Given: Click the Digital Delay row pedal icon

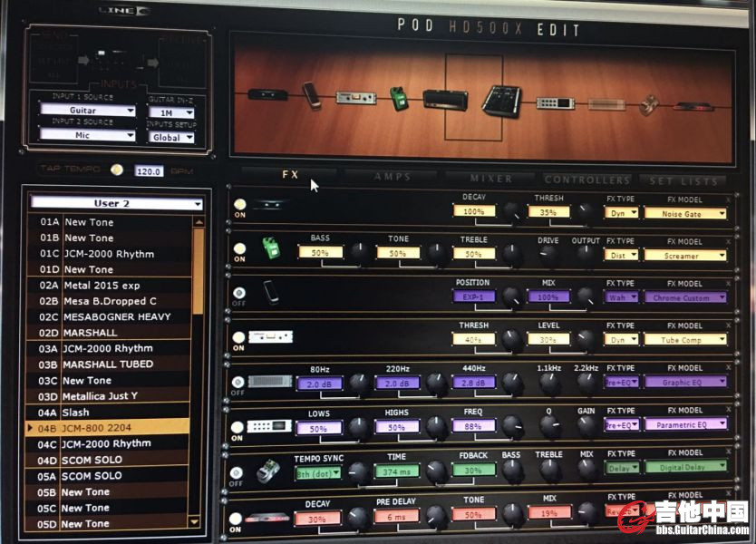Looking at the screenshot, I should pyautogui.click(x=268, y=471).
